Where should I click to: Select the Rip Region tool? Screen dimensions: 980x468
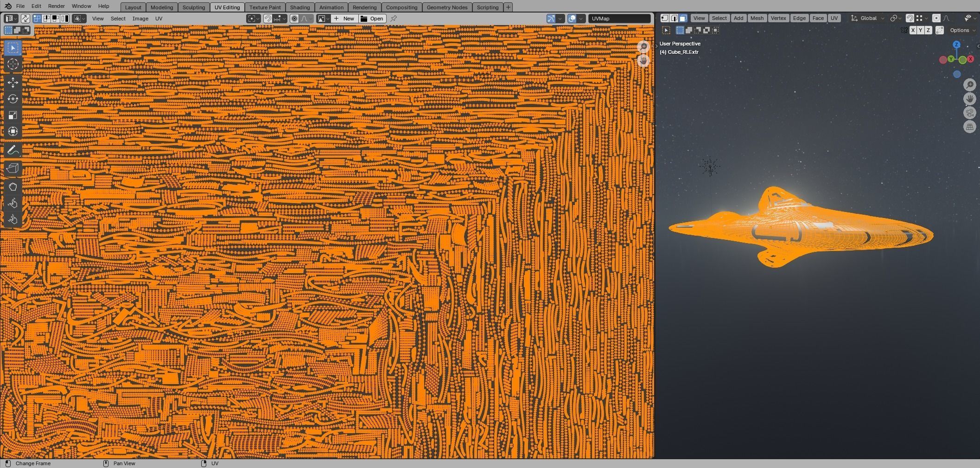[13, 168]
